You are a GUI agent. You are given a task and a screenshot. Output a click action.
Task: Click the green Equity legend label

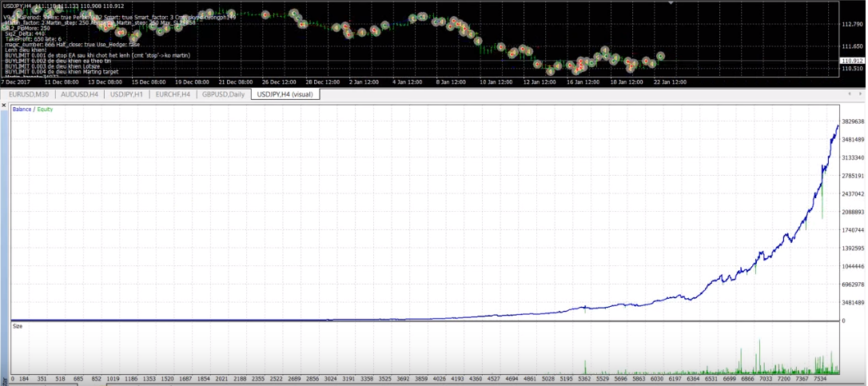[45, 109]
